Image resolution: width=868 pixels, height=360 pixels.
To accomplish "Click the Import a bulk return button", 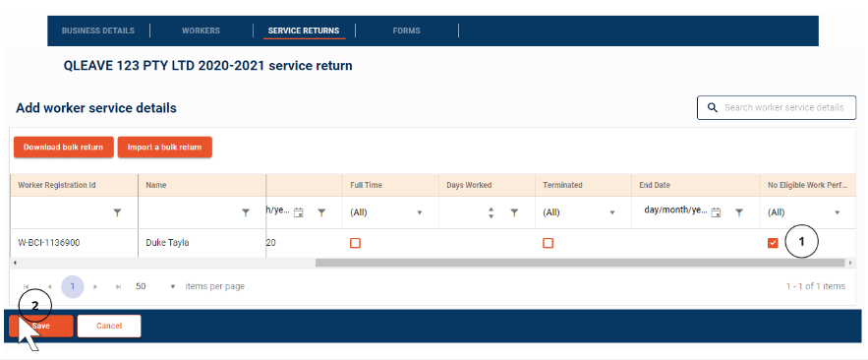I will [x=164, y=148].
